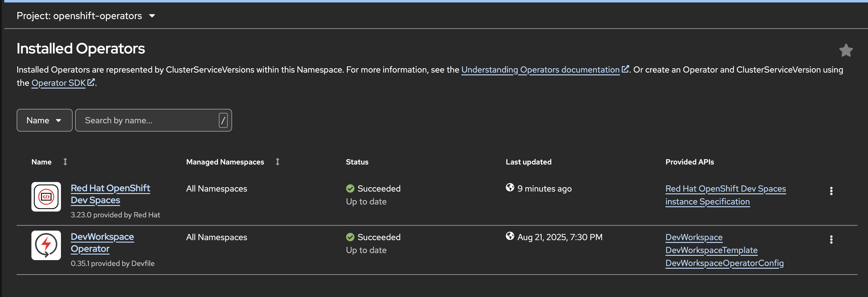Click DevWorkspaceTemplate provided API link

711,250
